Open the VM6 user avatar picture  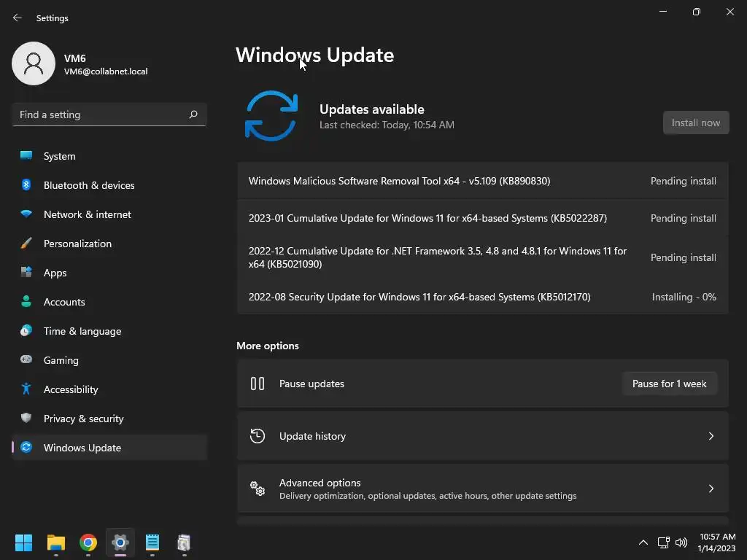pos(34,63)
